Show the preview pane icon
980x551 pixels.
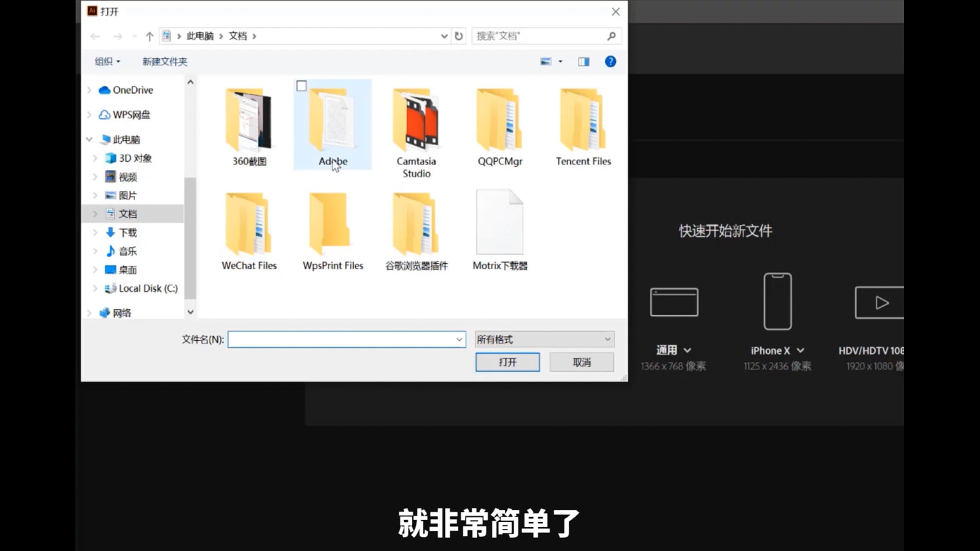pos(583,61)
